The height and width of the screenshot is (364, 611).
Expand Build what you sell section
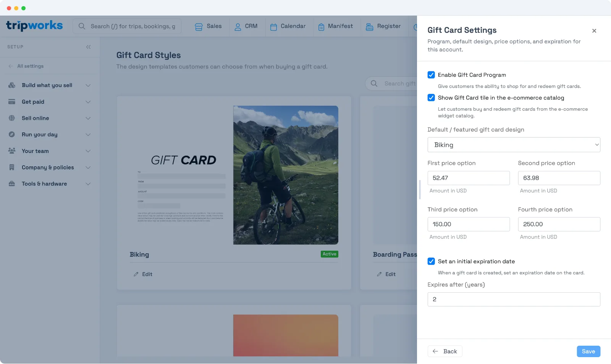(88, 85)
